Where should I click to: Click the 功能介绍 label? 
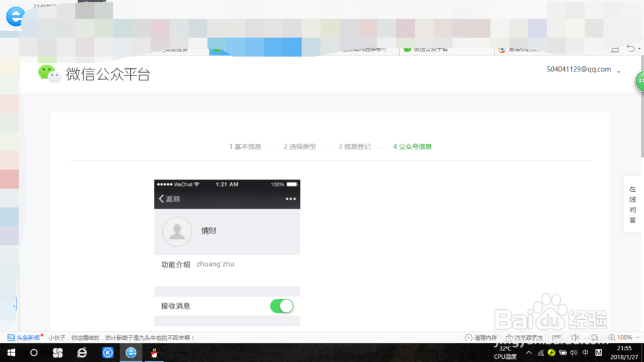click(x=175, y=265)
